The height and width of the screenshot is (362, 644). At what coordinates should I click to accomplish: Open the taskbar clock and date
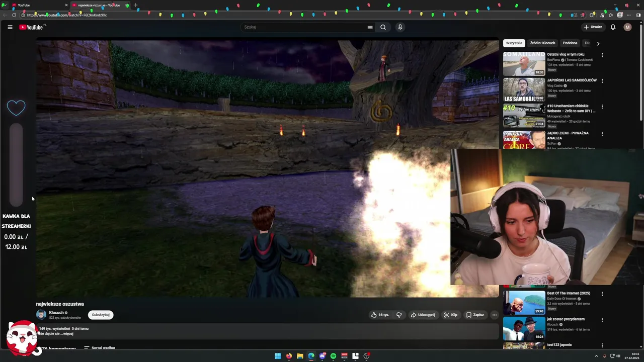(x=632, y=356)
